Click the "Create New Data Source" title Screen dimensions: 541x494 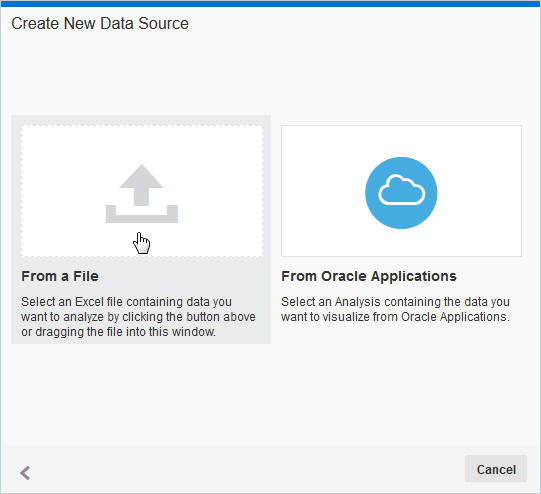pos(100,23)
